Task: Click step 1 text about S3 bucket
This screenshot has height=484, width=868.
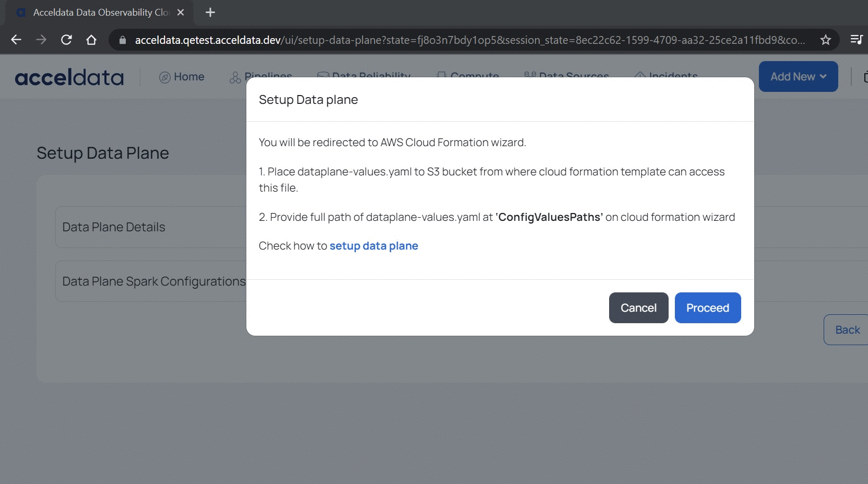Action: (x=492, y=180)
